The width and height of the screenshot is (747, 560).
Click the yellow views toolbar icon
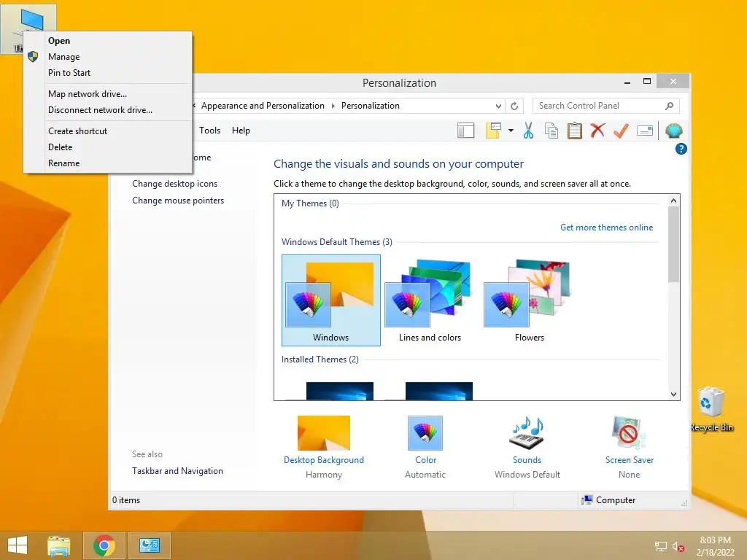493,131
